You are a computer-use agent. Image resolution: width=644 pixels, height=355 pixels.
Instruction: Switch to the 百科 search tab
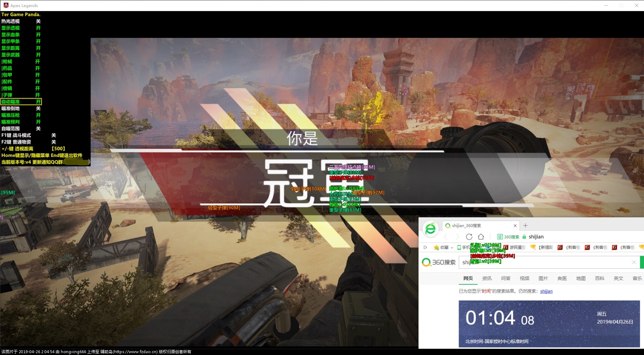tap(599, 278)
